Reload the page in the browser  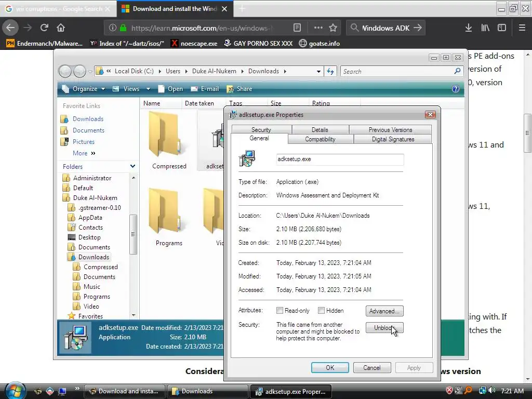[44, 28]
